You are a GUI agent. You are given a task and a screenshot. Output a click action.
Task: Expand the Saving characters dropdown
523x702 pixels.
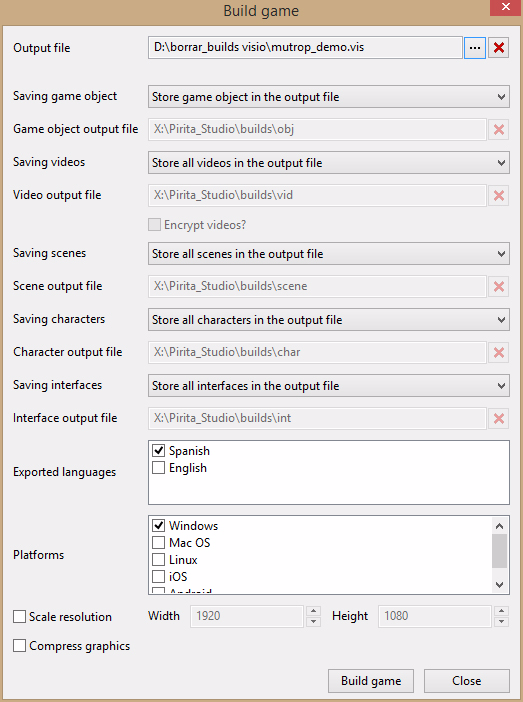[x=329, y=320]
